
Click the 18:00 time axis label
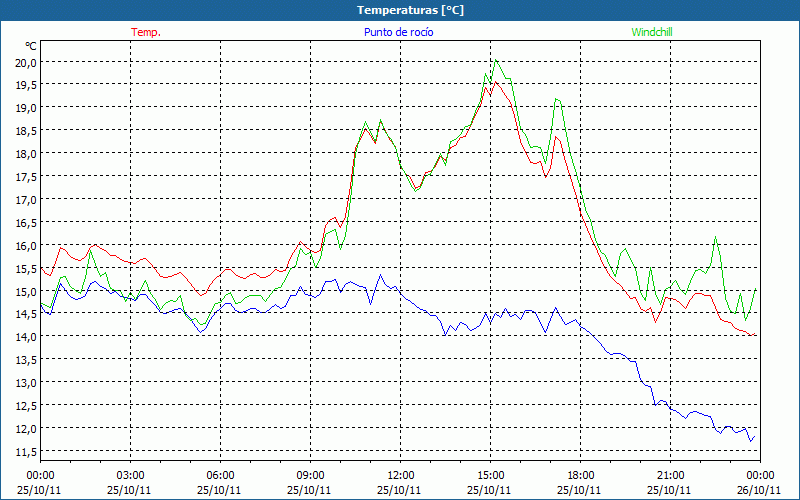[x=581, y=476]
